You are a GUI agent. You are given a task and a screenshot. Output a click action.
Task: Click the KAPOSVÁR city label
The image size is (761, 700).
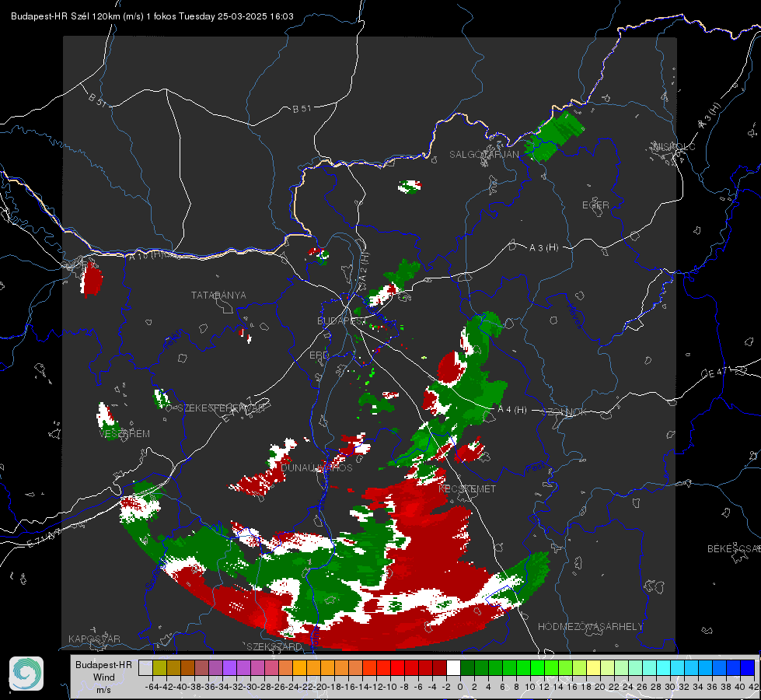point(94,639)
